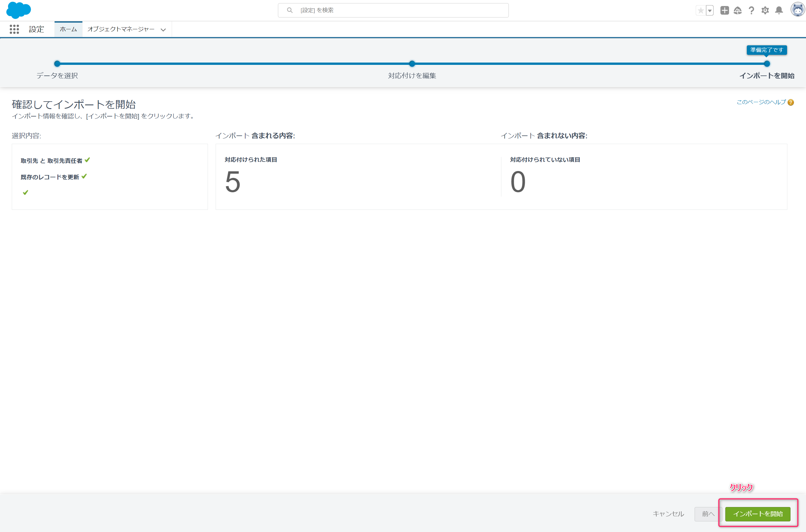Click the favorites star icon
The height and width of the screenshot is (532, 806).
[x=701, y=11]
